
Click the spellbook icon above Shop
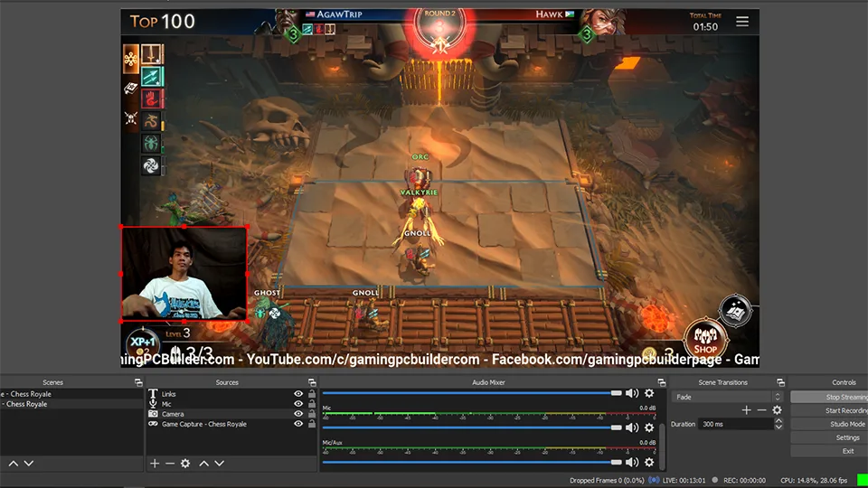[735, 310]
